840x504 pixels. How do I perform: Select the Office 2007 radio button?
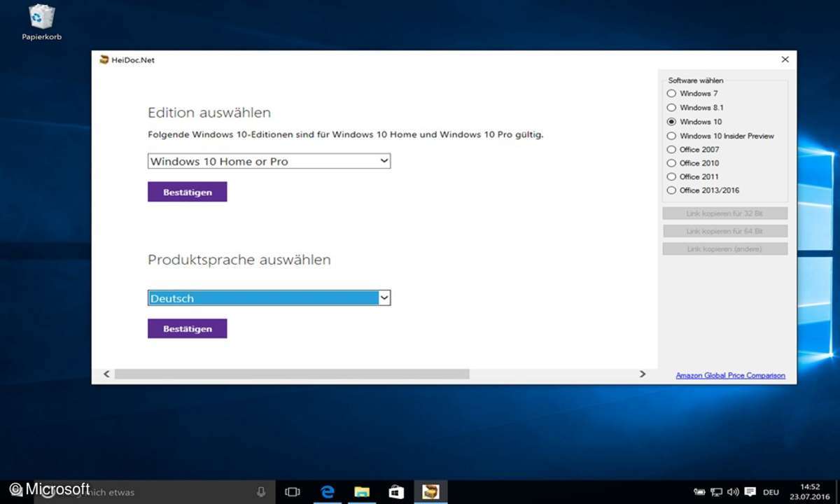pos(672,150)
